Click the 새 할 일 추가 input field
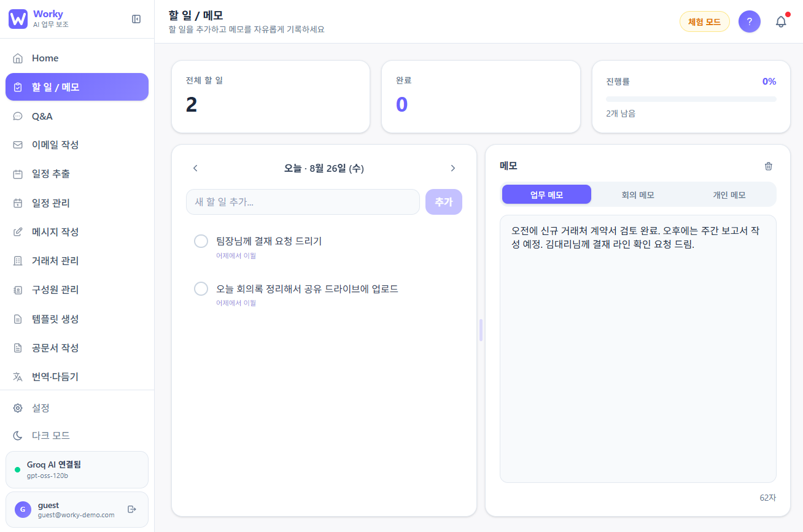This screenshot has width=803, height=532. coord(303,202)
